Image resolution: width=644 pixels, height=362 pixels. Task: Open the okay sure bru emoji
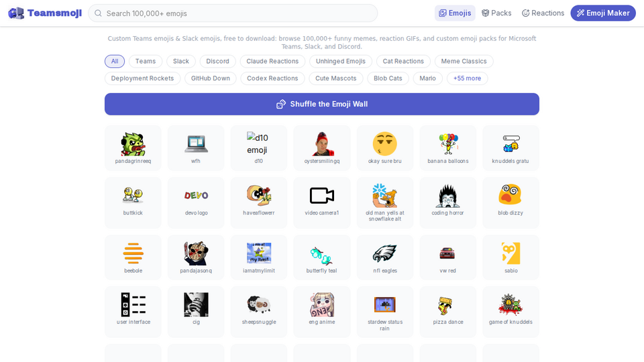click(385, 148)
